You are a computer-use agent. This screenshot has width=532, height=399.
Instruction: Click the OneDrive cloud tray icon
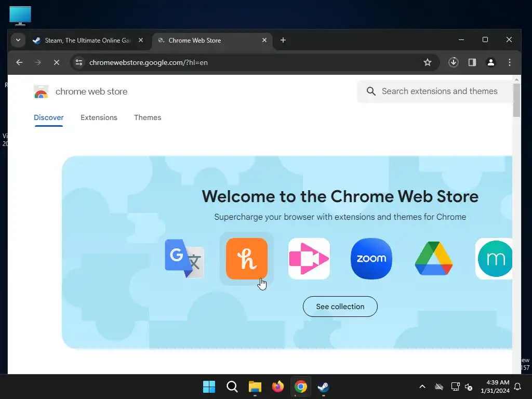tap(439, 387)
